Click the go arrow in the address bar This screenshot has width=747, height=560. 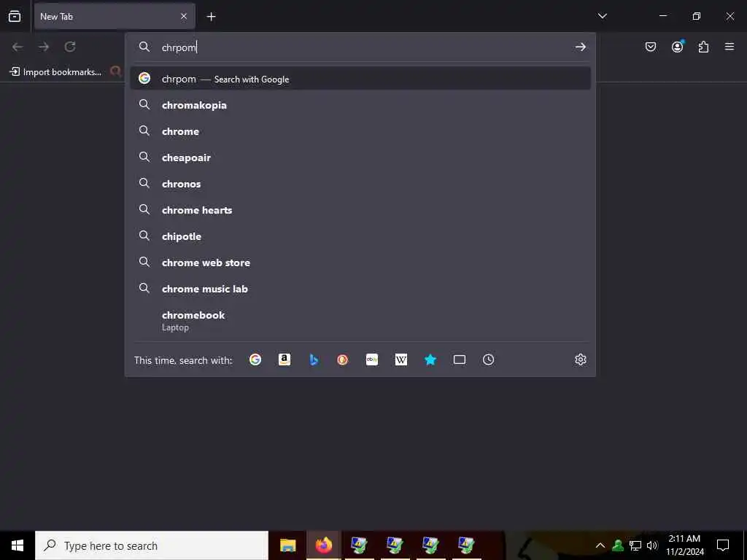[580, 47]
